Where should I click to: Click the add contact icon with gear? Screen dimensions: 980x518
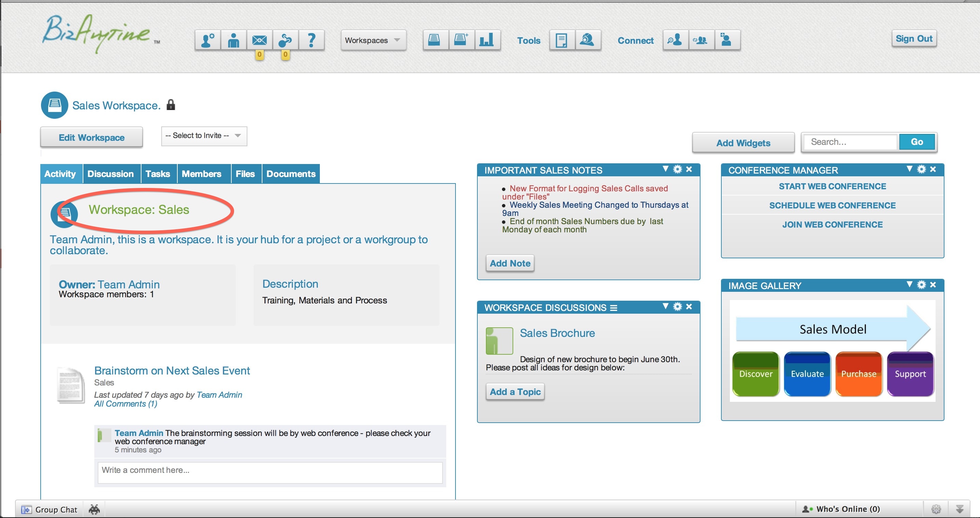coord(208,40)
